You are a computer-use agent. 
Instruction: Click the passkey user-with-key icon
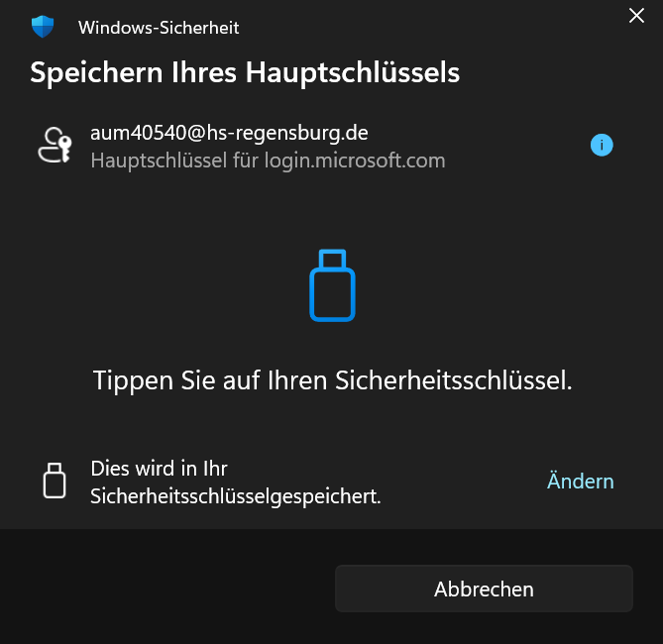(55, 145)
